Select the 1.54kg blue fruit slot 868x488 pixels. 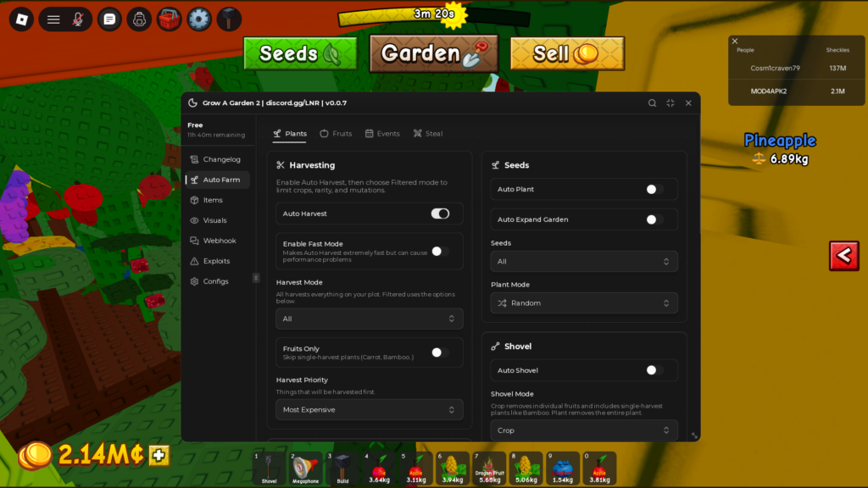click(563, 468)
